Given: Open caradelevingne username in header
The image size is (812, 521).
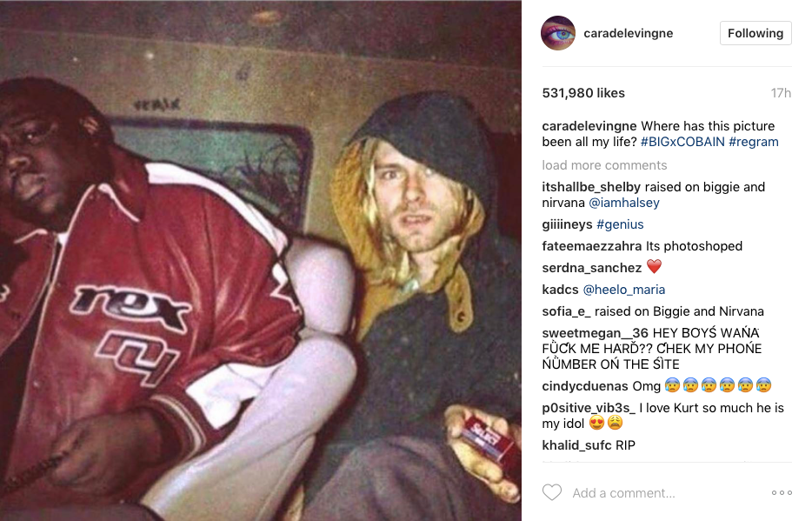Looking at the screenshot, I should (x=629, y=33).
